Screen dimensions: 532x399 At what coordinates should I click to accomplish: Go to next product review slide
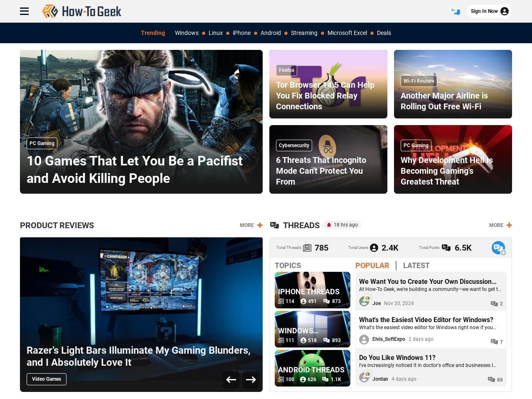pyautogui.click(x=251, y=379)
